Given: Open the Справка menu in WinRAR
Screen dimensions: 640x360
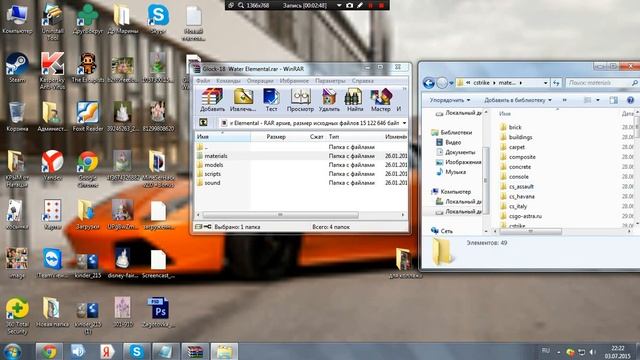Looking at the screenshot, I should click(x=362, y=81).
